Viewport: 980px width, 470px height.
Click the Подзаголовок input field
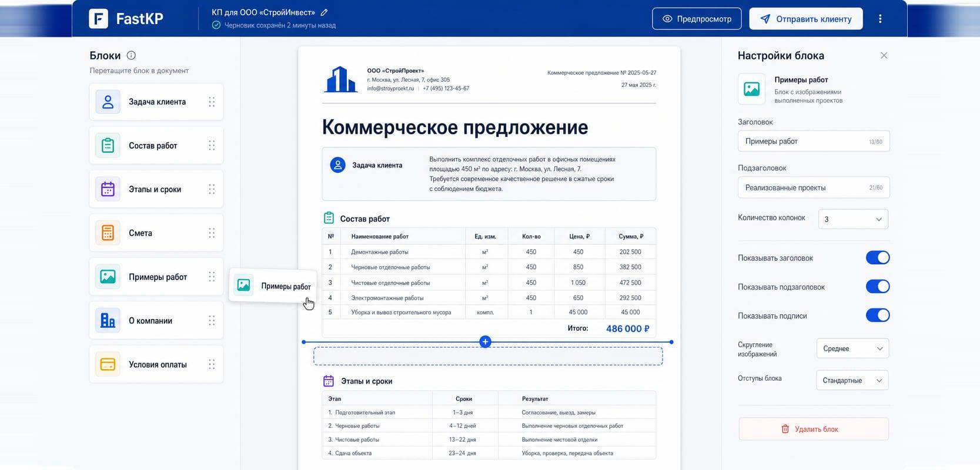[x=814, y=187]
